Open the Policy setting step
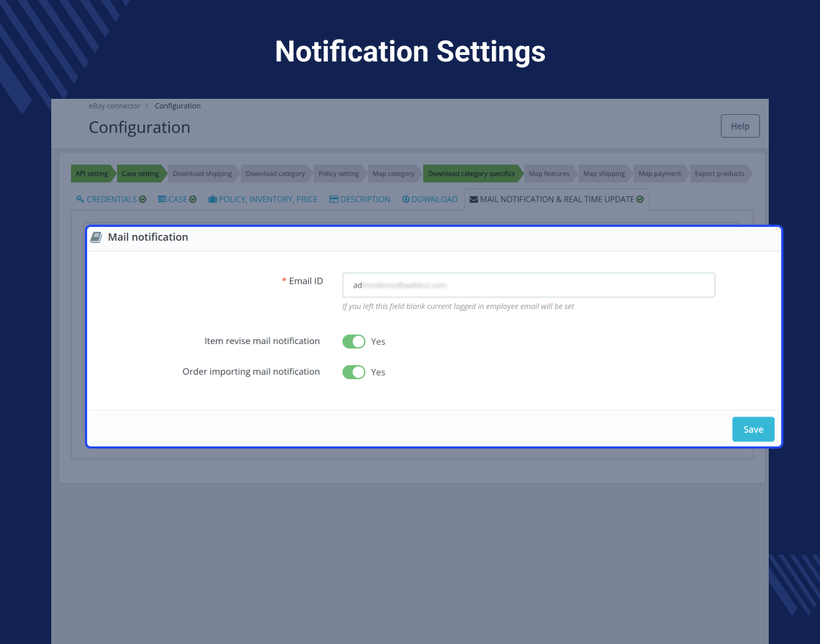820x644 pixels. click(x=340, y=173)
